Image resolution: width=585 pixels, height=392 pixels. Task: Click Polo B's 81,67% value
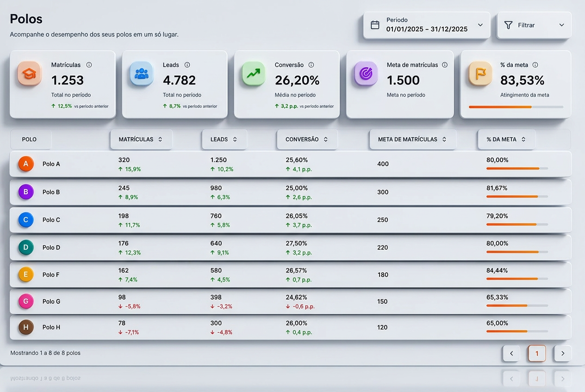pyautogui.click(x=497, y=188)
